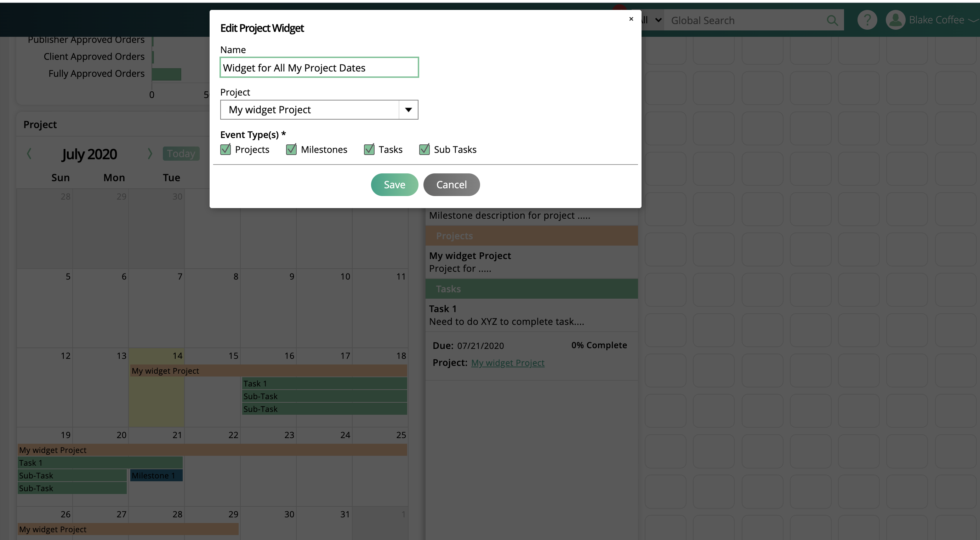Toggle the Sub Tasks checkbox
Screen dimensions: 980x540
click(x=425, y=149)
